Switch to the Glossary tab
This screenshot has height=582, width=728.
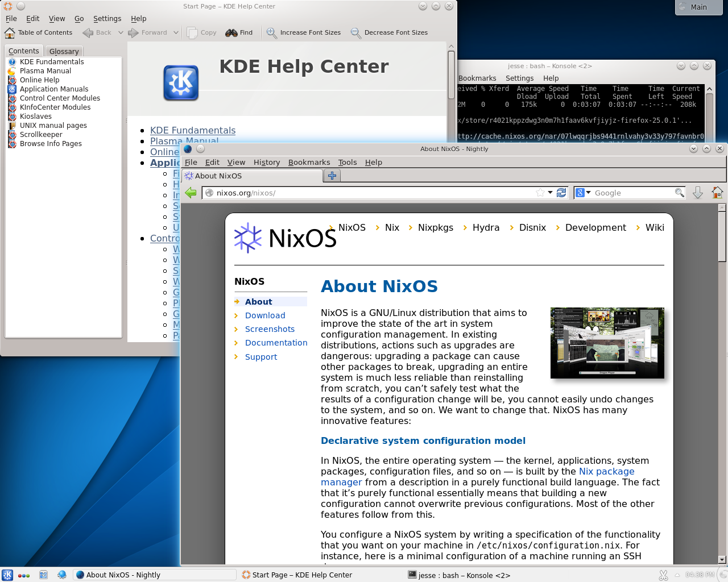pos(64,51)
